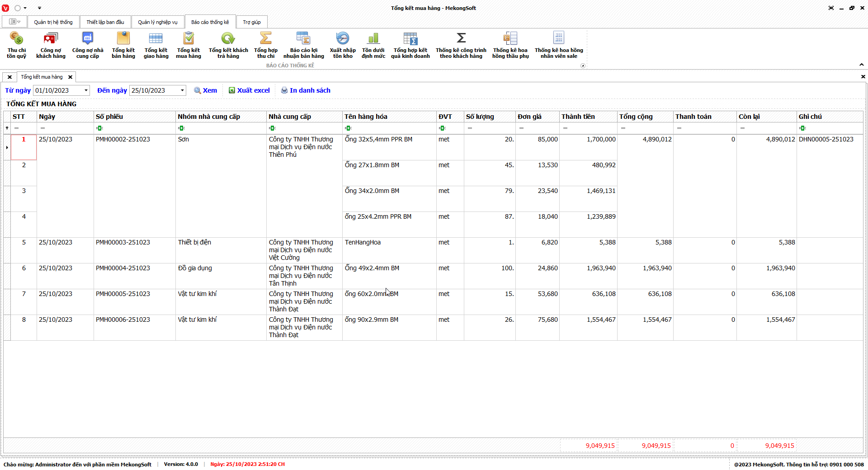Click Xuất excel to export
This screenshot has height=470, width=868.
pos(249,90)
